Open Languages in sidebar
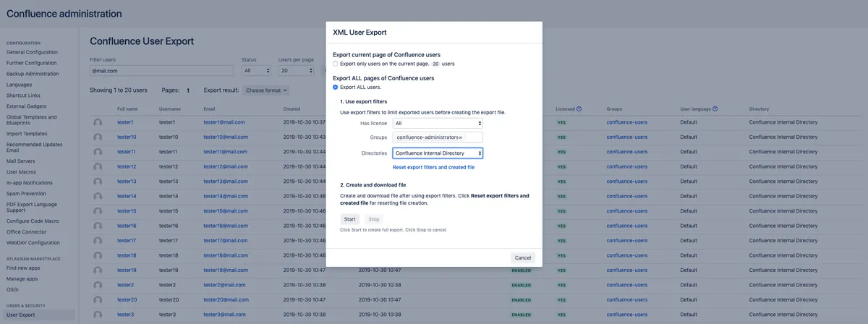 pyautogui.click(x=19, y=85)
